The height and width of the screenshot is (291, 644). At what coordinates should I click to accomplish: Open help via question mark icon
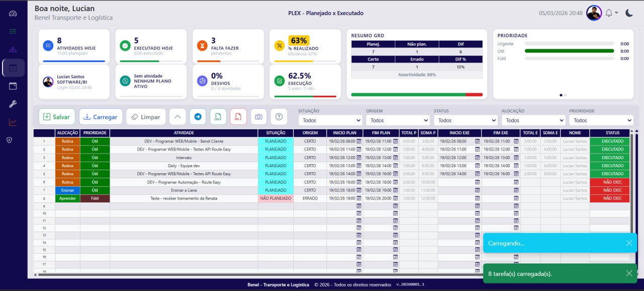[x=279, y=117]
